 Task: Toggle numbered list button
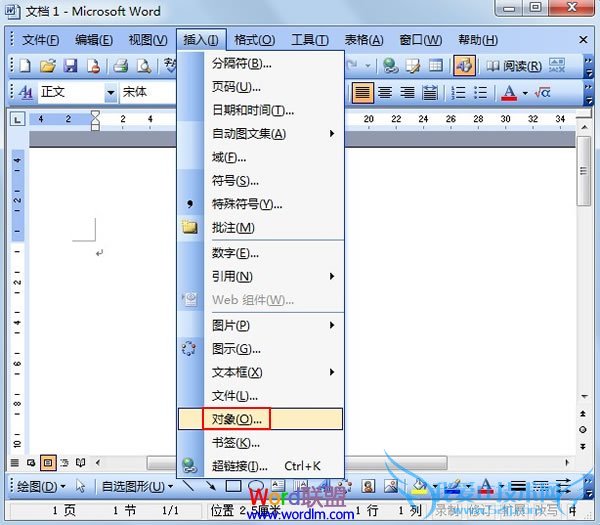point(458,93)
